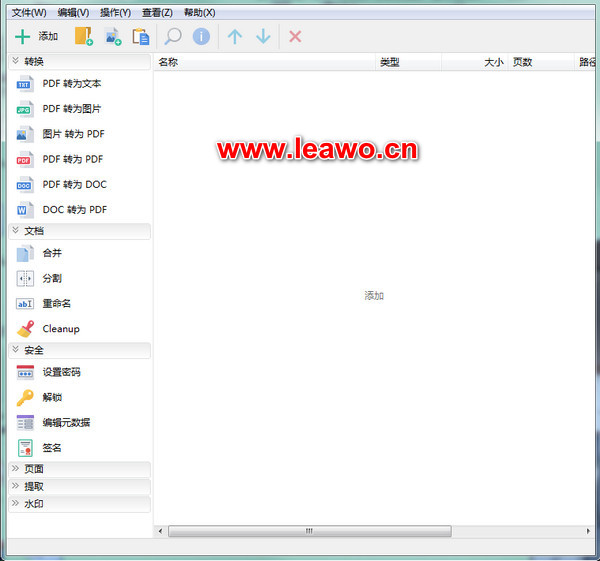600x561 pixels.
Task: Click the blue info icon
Action: click(201, 37)
